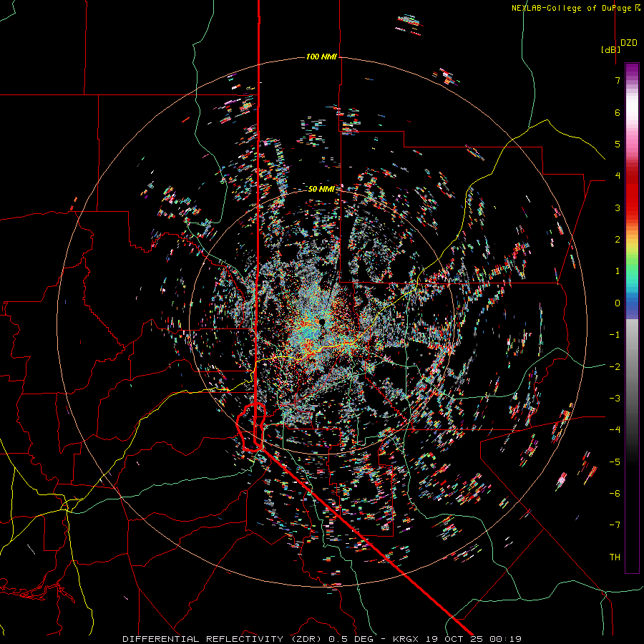Click the 1 value on color scale
This screenshot has height=644, width=644.
pos(618,271)
